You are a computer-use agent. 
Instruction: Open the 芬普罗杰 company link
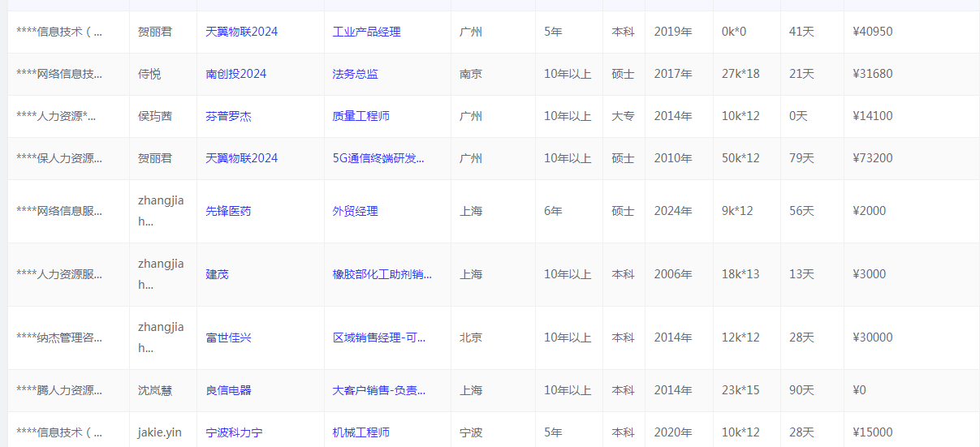(228, 116)
